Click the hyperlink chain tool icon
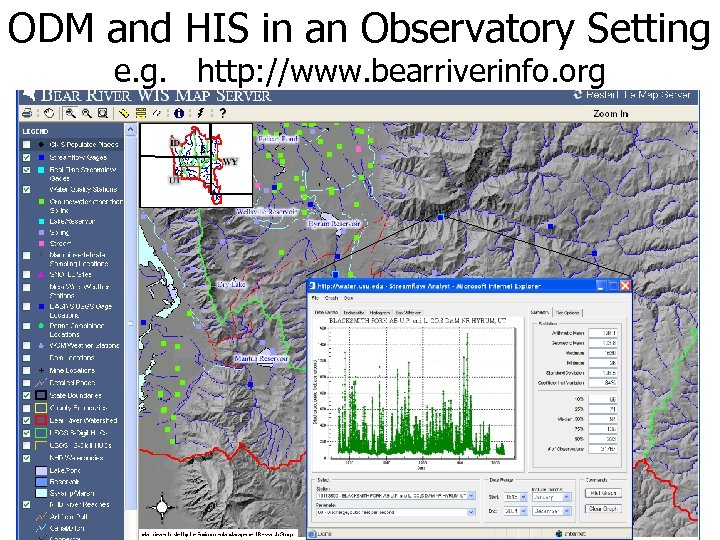 [157, 113]
